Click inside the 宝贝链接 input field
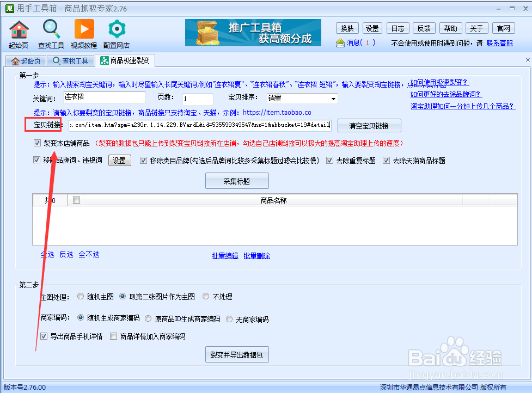532x393 pixels. (x=196, y=125)
